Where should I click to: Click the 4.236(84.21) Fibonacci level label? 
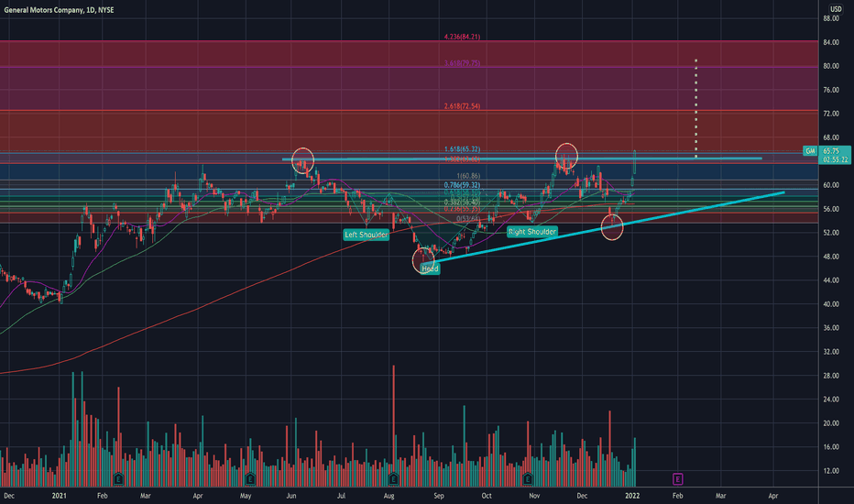(462, 37)
